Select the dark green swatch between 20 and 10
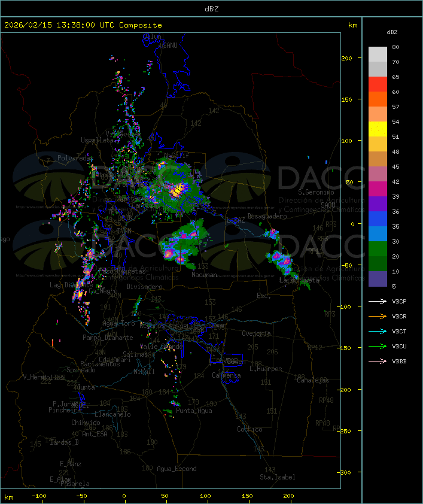 378,263
